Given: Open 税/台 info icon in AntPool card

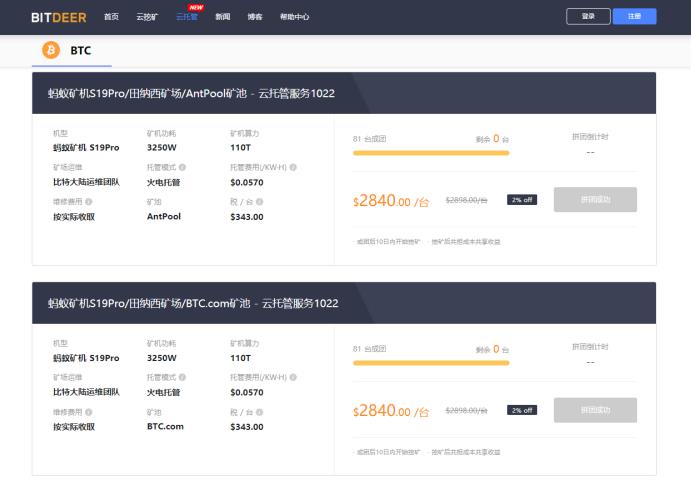Looking at the screenshot, I should pos(260,202).
